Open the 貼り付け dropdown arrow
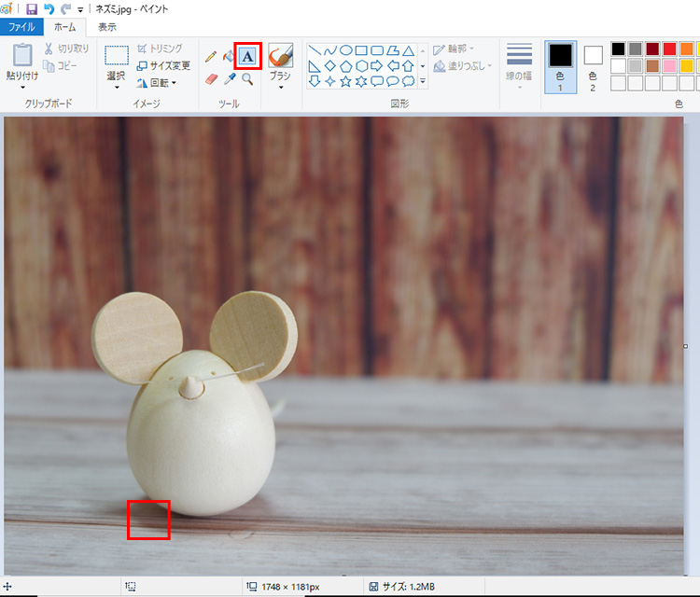This screenshot has height=597, width=700. point(22,88)
